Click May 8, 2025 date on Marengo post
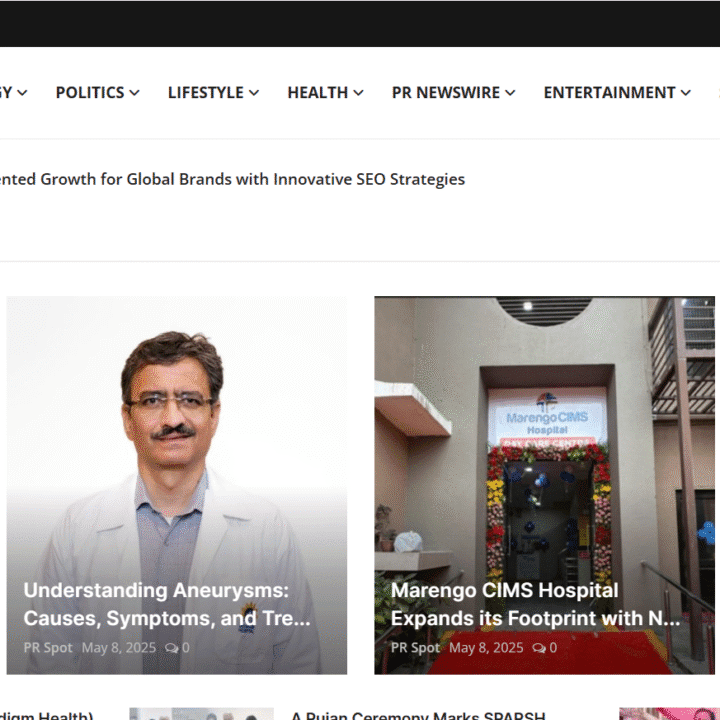Screen dimensions: 720x720 click(486, 648)
